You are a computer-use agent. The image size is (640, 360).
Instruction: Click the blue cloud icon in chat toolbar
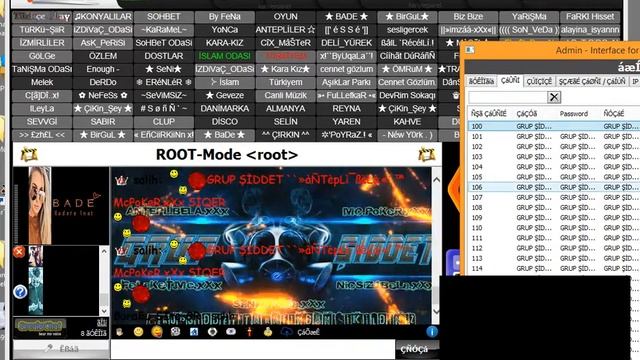tap(287, 332)
